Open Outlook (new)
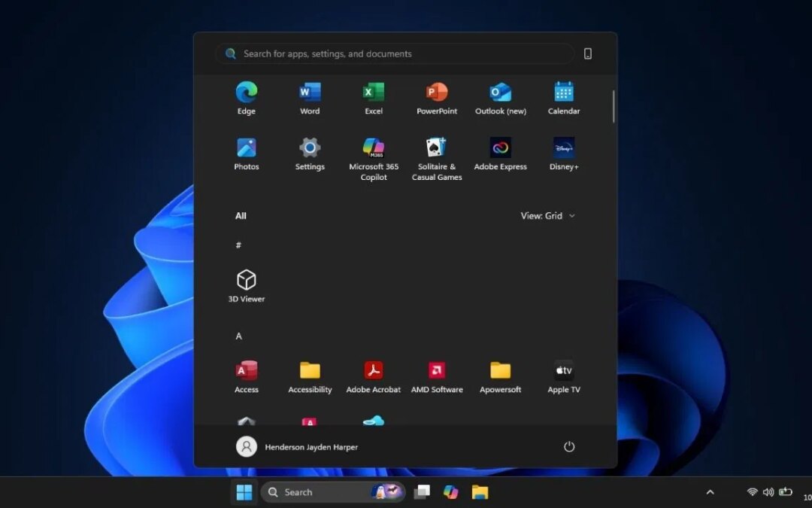This screenshot has width=812, height=508. tap(500, 98)
